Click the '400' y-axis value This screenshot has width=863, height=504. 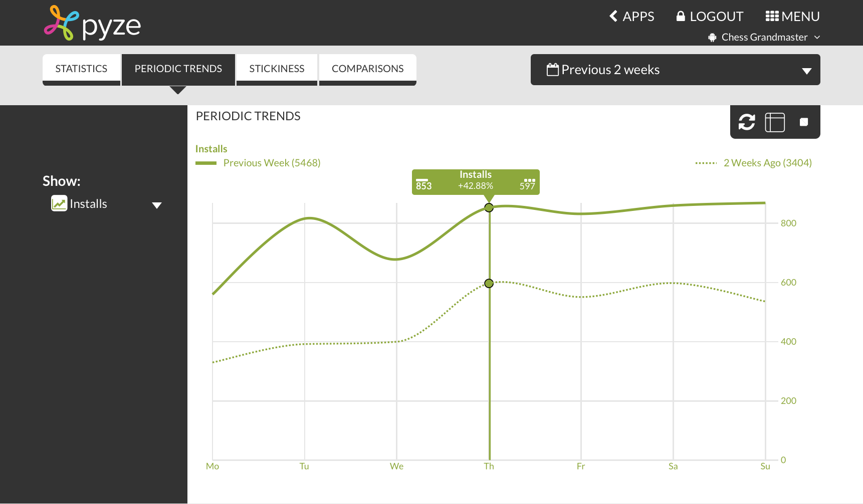click(x=788, y=342)
